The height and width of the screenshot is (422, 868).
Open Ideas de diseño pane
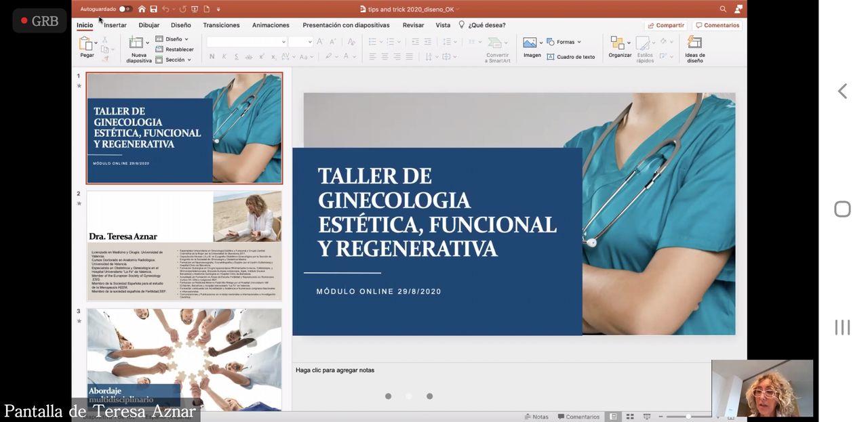(x=694, y=49)
